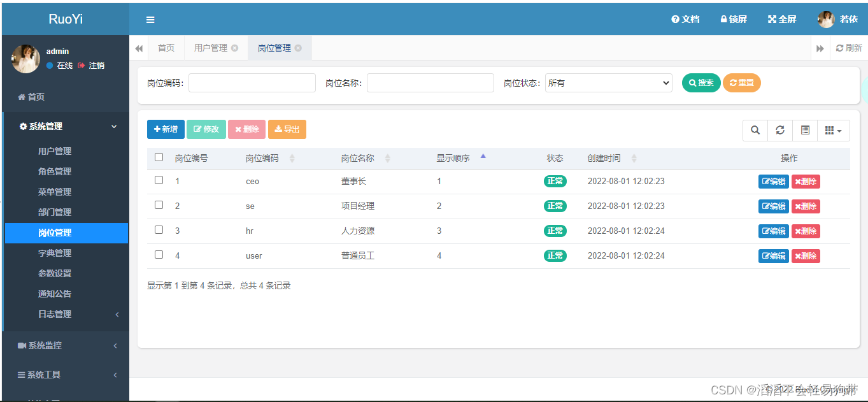Click the 修改 modify button
Viewport: 868px width, 402px height.
[x=206, y=129]
